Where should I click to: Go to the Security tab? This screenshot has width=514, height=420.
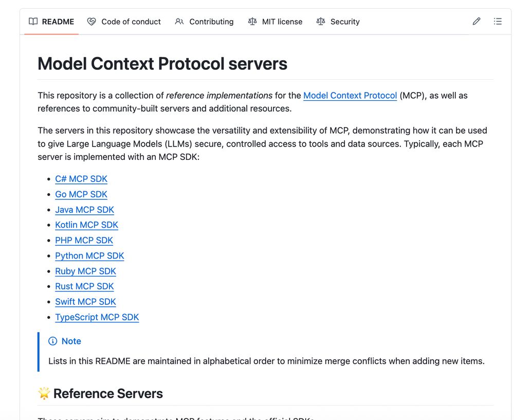pos(344,22)
